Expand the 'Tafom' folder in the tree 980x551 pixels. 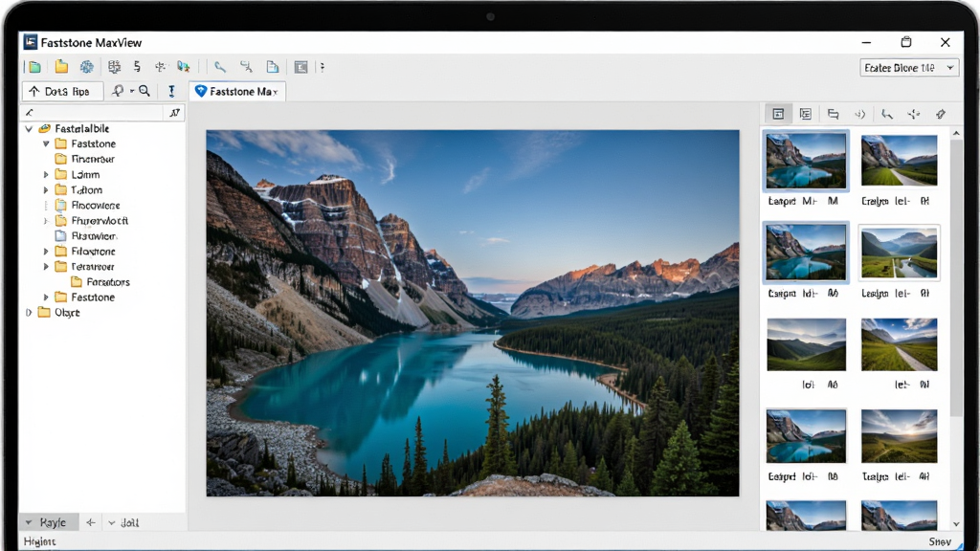pos(46,190)
